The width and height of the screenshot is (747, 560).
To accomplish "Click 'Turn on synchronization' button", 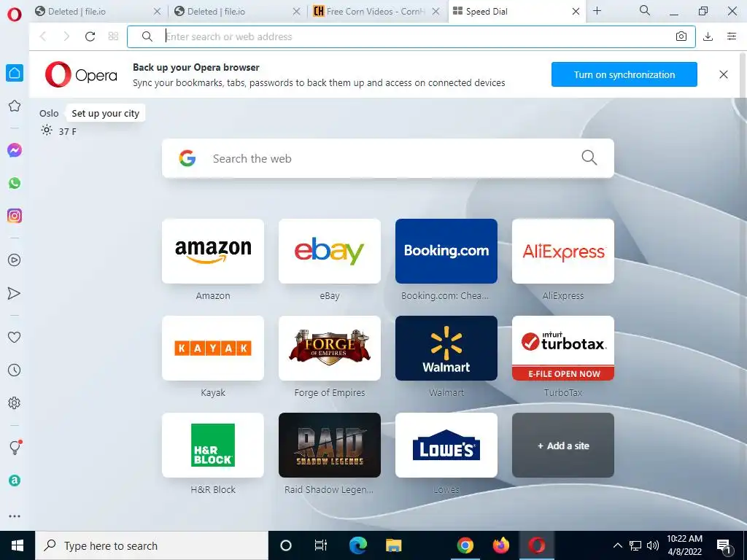I will point(624,74).
